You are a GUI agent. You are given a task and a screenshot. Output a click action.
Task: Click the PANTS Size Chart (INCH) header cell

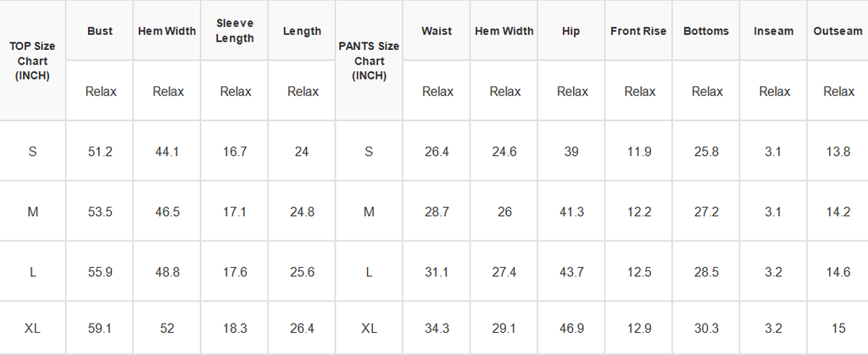click(x=369, y=60)
